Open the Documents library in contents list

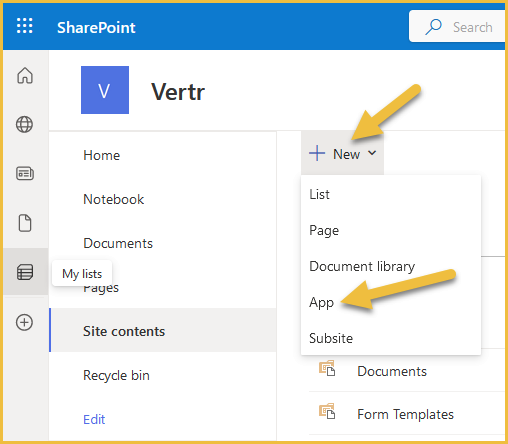(x=392, y=371)
